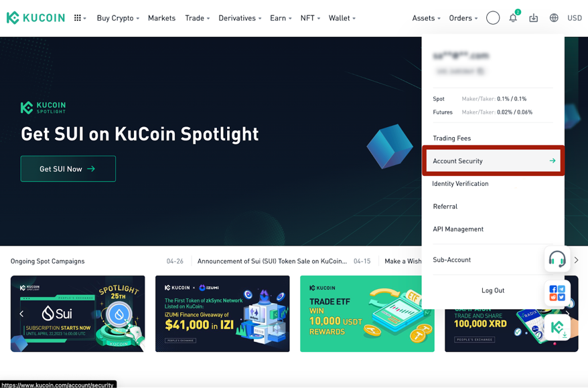This screenshot has height=388, width=588.
Task: Click the KuCoin app download floating icon
Action: [x=557, y=328]
